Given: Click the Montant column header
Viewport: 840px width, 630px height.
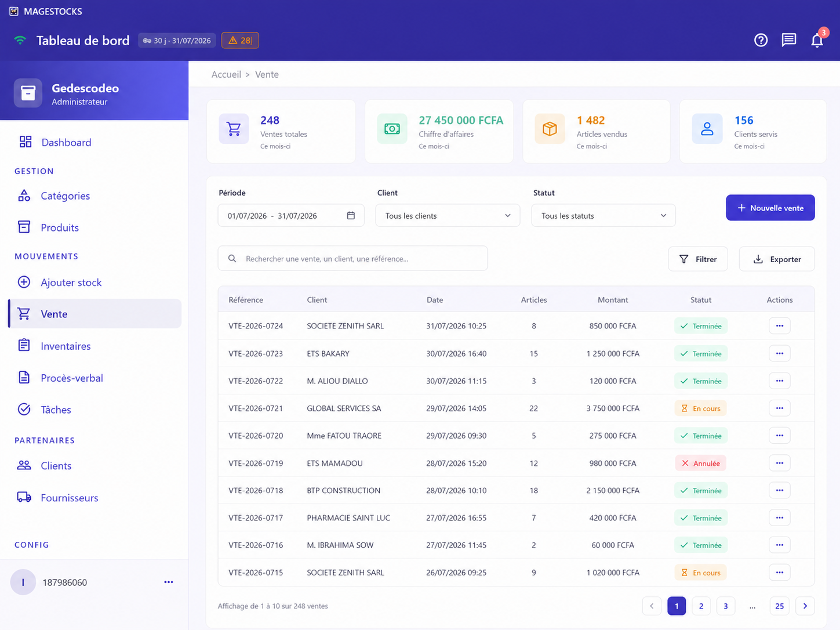Looking at the screenshot, I should (613, 300).
